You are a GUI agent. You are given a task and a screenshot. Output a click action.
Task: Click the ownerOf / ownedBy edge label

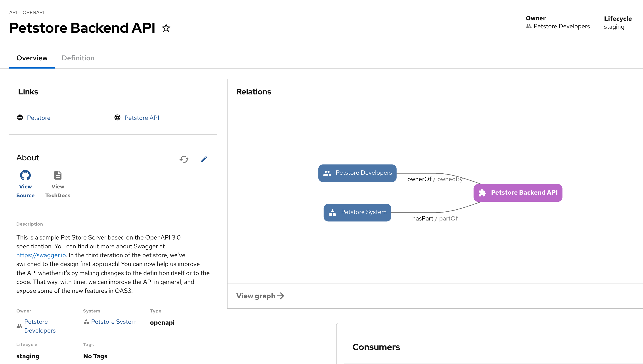(x=435, y=179)
